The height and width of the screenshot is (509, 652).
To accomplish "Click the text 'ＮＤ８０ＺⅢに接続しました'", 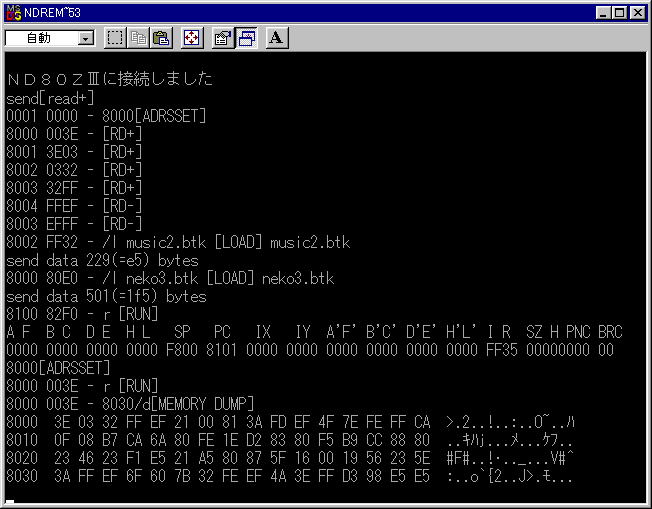I will [110, 79].
